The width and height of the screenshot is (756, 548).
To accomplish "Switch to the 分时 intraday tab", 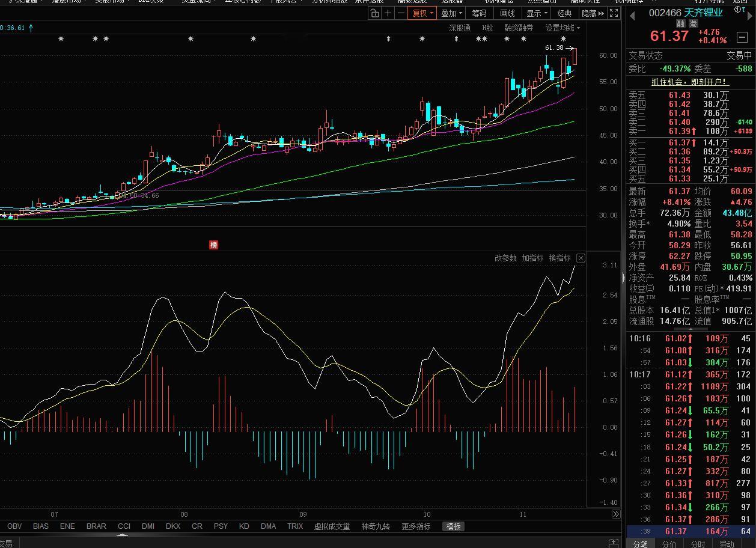I will 698,543.
